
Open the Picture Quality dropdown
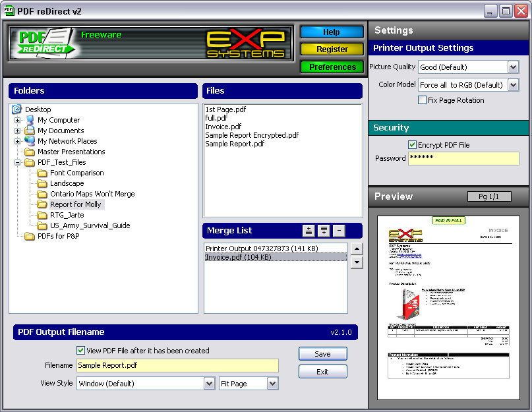pos(513,67)
